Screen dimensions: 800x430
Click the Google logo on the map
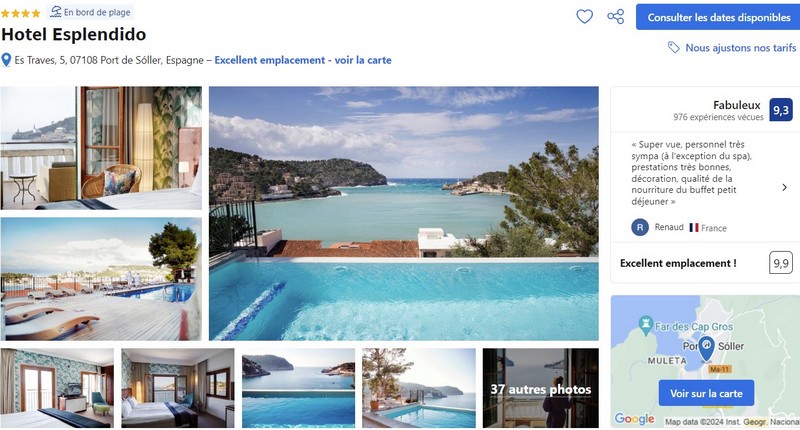coord(634,419)
